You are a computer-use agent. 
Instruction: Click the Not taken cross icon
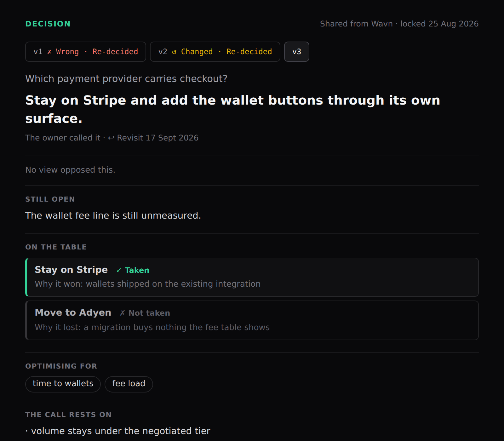click(x=123, y=313)
